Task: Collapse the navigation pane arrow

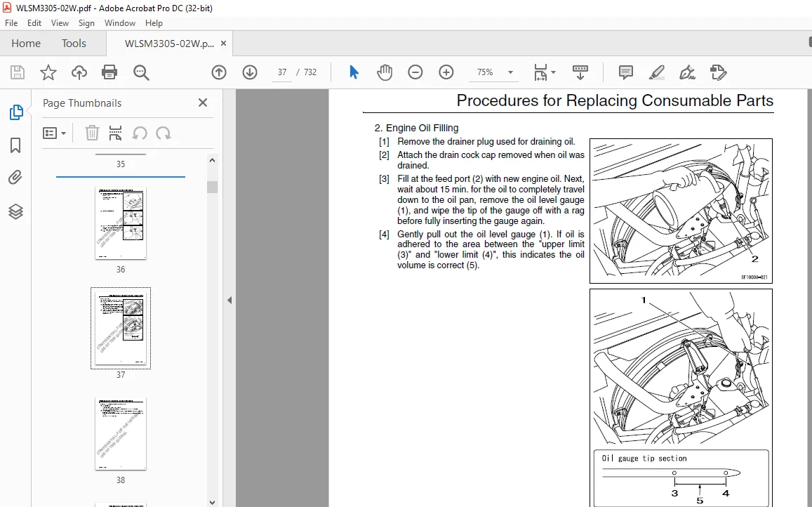Action: pos(229,300)
